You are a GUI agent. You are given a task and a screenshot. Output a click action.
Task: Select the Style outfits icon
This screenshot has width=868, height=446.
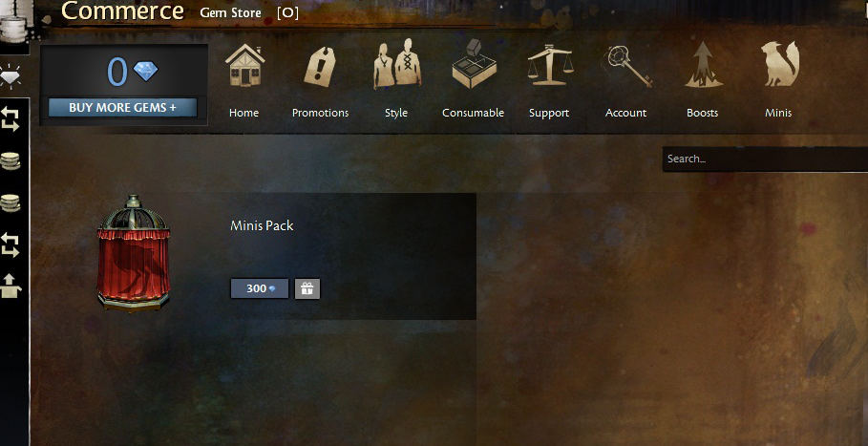pyautogui.click(x=397, y=64)
